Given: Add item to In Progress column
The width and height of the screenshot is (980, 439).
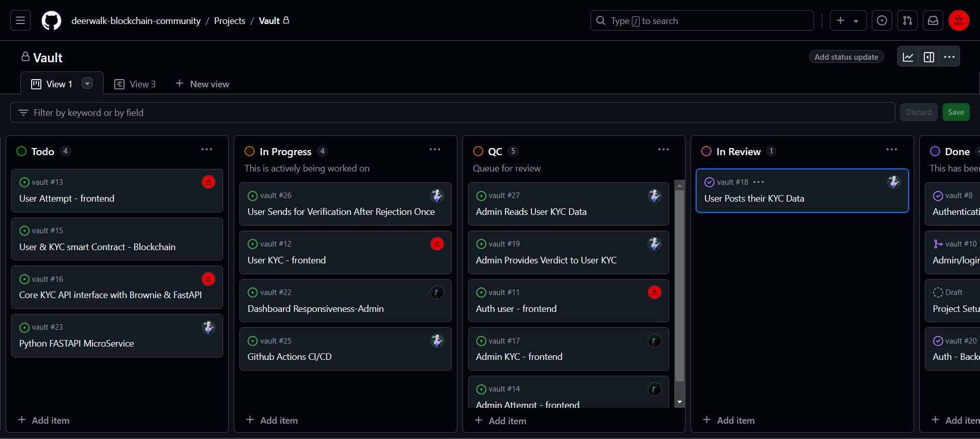Looking at the screenshot, I should (x=272, y=420).
